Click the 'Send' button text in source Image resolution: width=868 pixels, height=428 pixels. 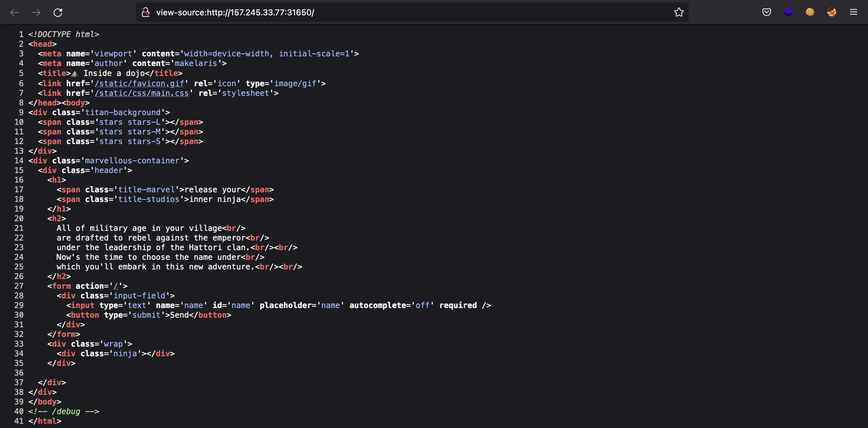pos(179,315)
